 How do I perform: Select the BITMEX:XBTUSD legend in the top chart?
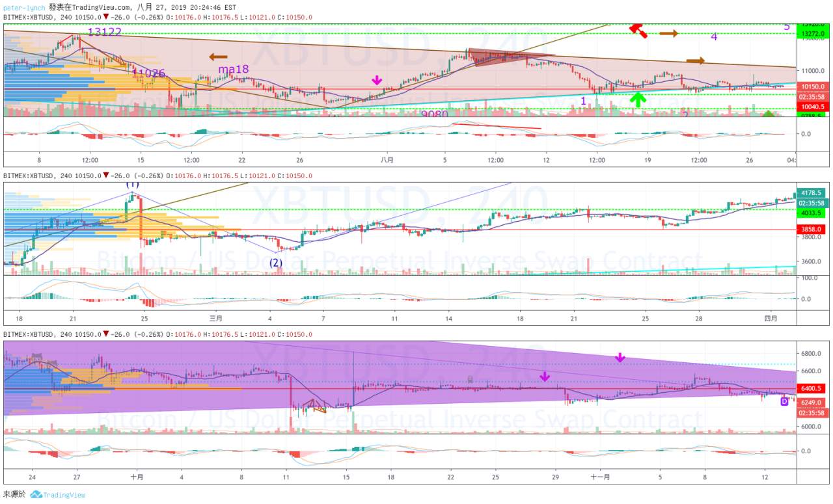27,18
